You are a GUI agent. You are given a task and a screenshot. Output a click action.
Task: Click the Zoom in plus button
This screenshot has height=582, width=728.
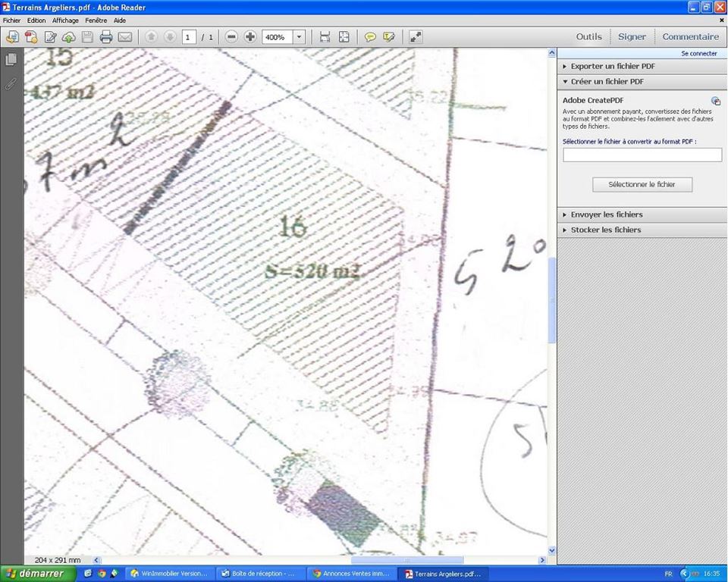tap(250, 37)
